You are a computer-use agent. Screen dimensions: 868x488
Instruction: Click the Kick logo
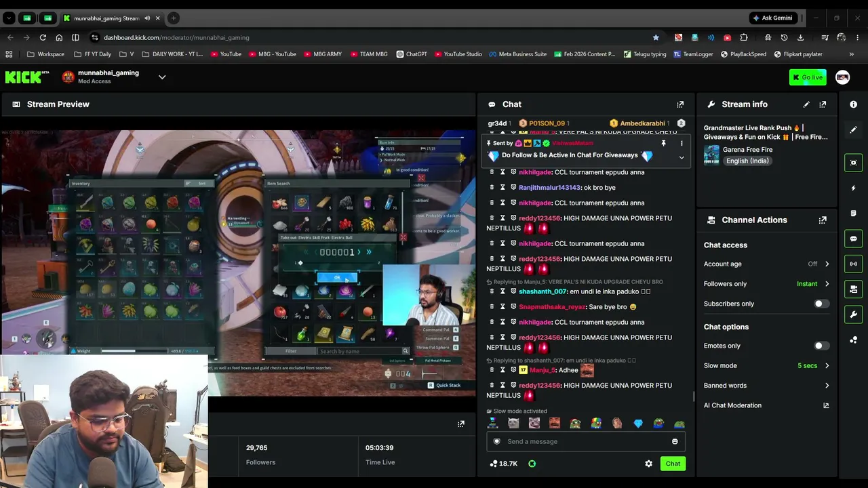[x=27, y=77]
